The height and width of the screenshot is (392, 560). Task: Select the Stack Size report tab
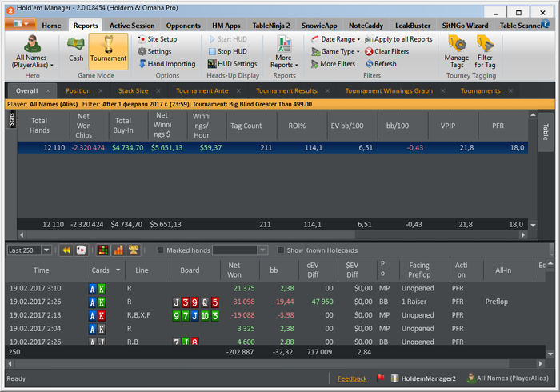tap(134, 90)
